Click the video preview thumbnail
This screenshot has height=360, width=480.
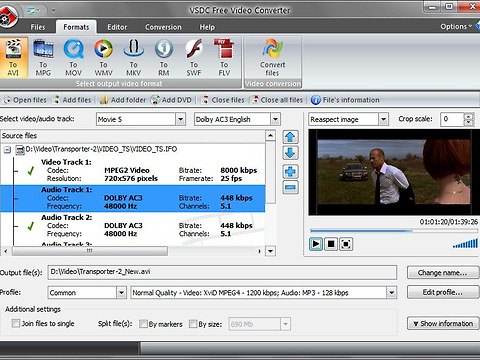tap(393, 172)
